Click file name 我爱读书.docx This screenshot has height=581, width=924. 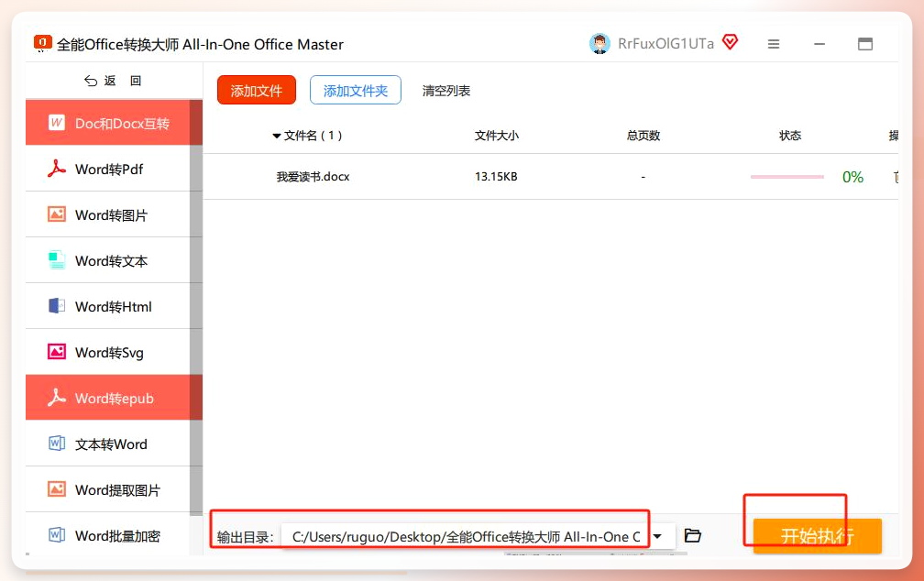[313, 177]
